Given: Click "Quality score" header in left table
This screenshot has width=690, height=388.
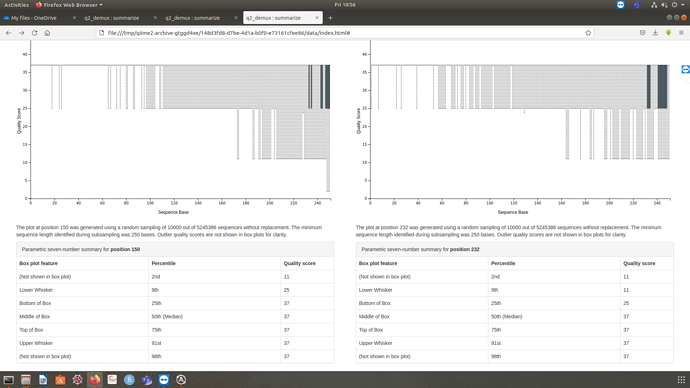Looking at the screenshot, I should [299, 263].
